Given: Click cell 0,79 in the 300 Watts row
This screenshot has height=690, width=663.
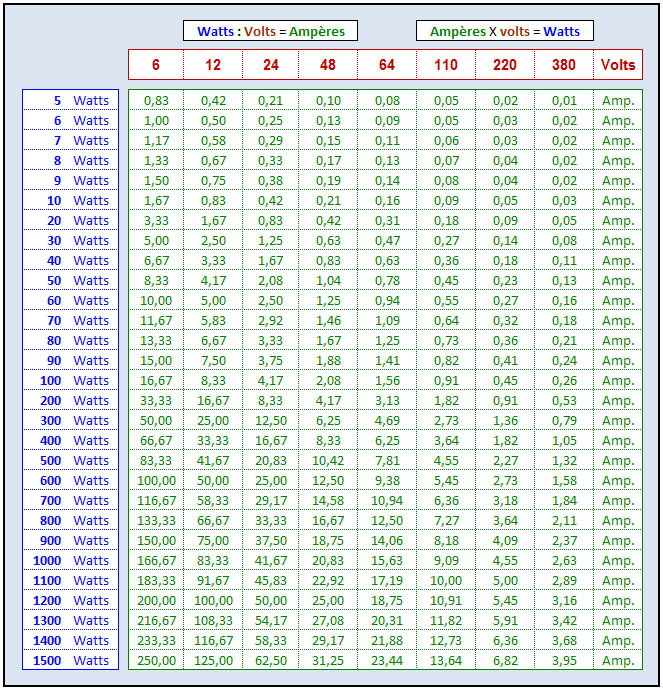Looking at the screenshot, I should tap(564, 421).
